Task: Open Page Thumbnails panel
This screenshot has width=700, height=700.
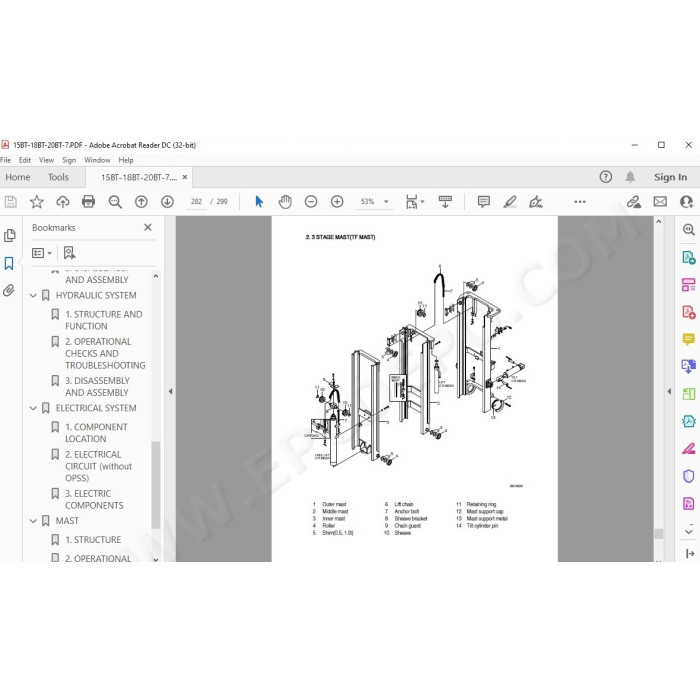Action: (9, 235)
